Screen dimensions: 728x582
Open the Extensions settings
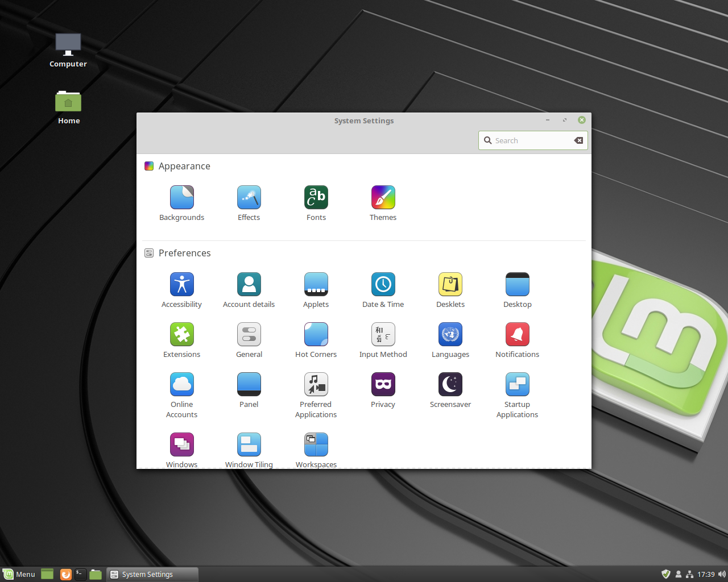coord(182,340)
